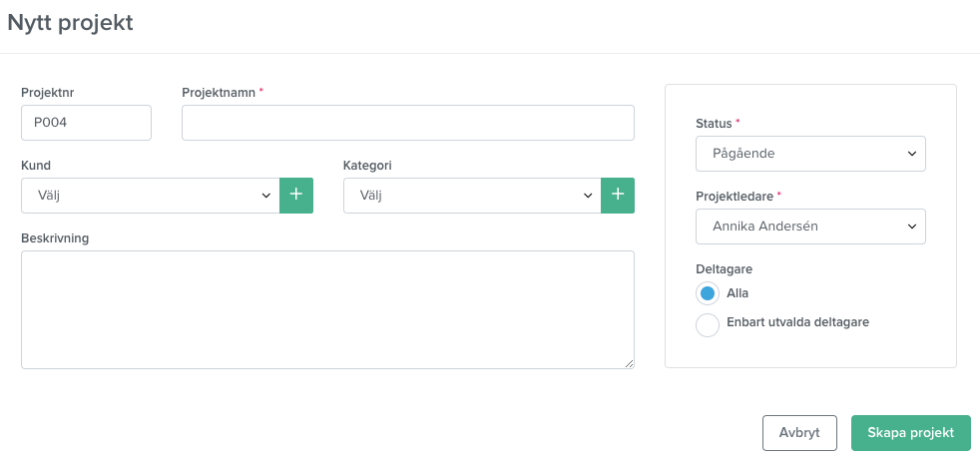Viewport: 980px width, 462px height.
Task: Open Projektledare dropdown showing Annika Andersén
Action: pyautogui.click(x=810, y=227)
